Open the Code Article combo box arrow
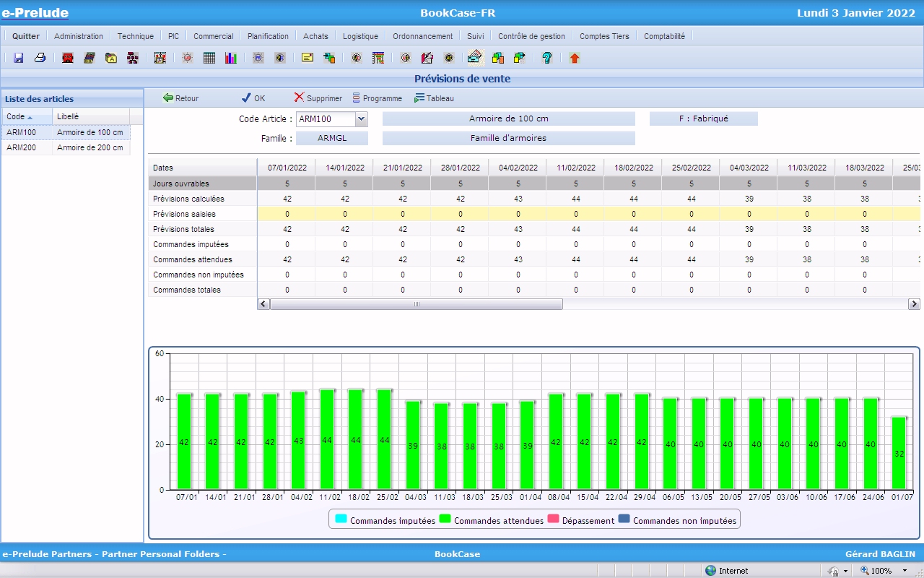 pos(362,119)
